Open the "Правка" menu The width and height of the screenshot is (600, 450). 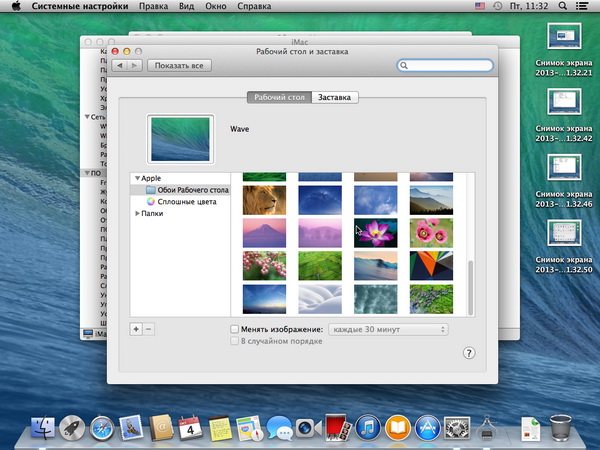(153, 7)
